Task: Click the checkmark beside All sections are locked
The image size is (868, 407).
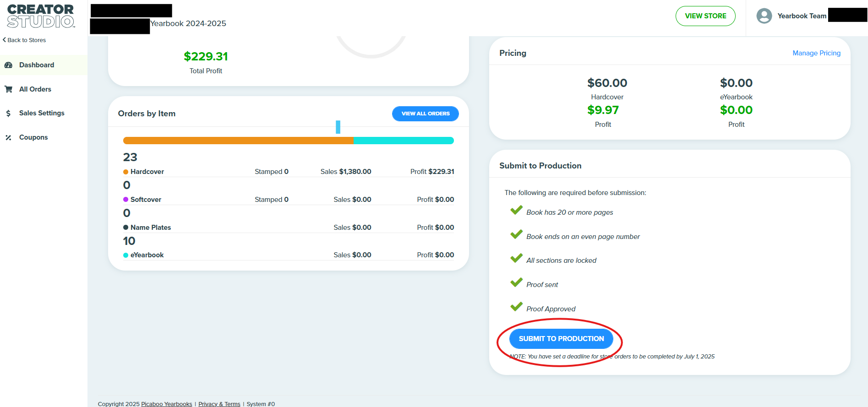Action: point(516,258)
